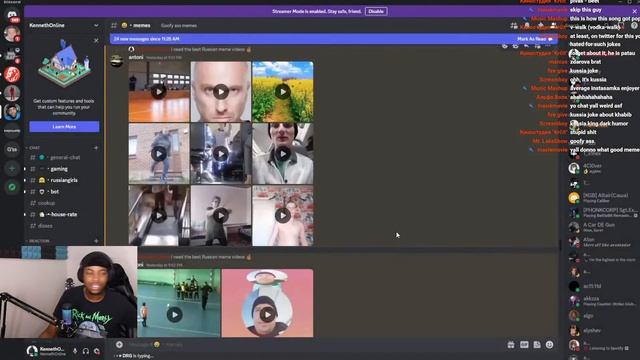640x360 pixels.
Task: Open the Help question mark icon
Action: (x=634, y=26)
